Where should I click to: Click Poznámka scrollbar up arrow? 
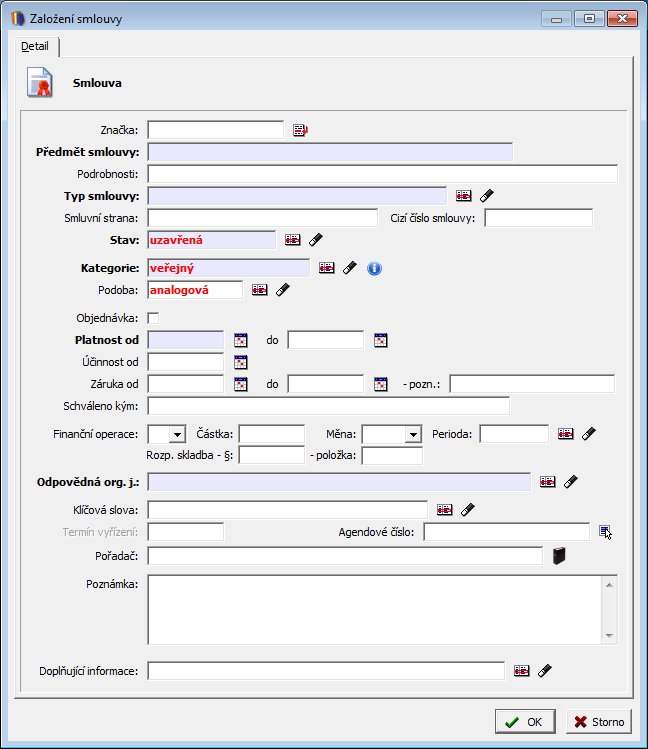click(609, 585)
